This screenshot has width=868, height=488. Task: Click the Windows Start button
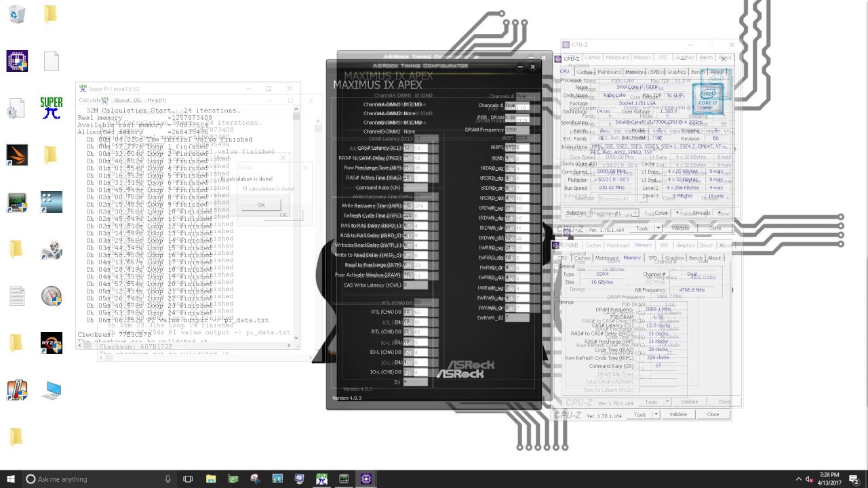click(10, 479)
